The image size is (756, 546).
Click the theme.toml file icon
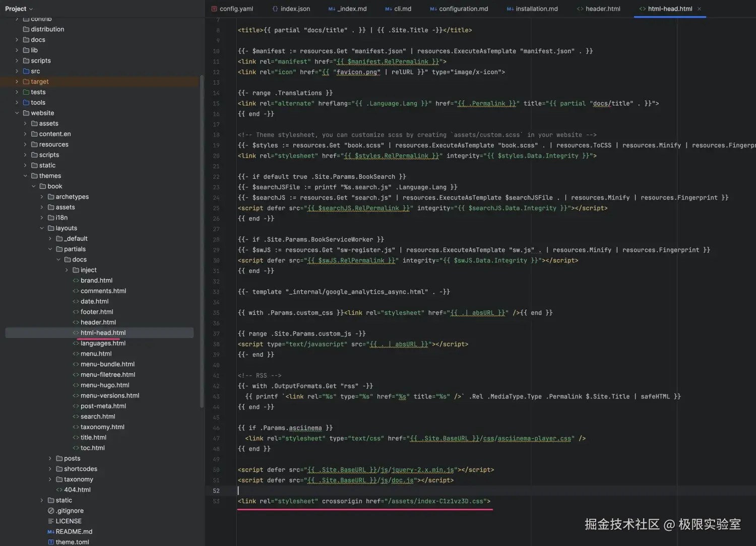51,542
